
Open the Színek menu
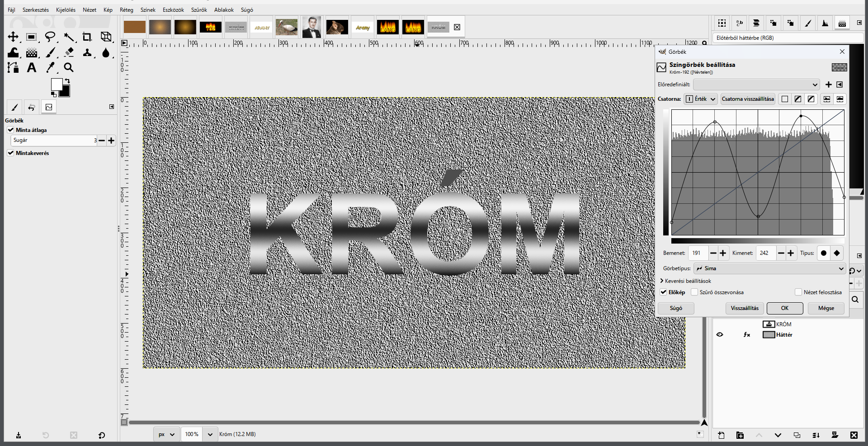pyautogui.click(x=148, y=9)
